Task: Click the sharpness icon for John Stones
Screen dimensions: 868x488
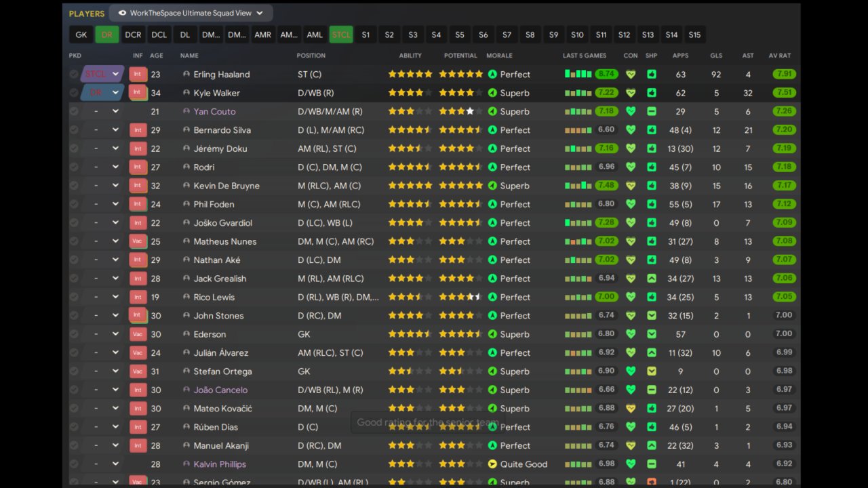Action: coord(652,315)
